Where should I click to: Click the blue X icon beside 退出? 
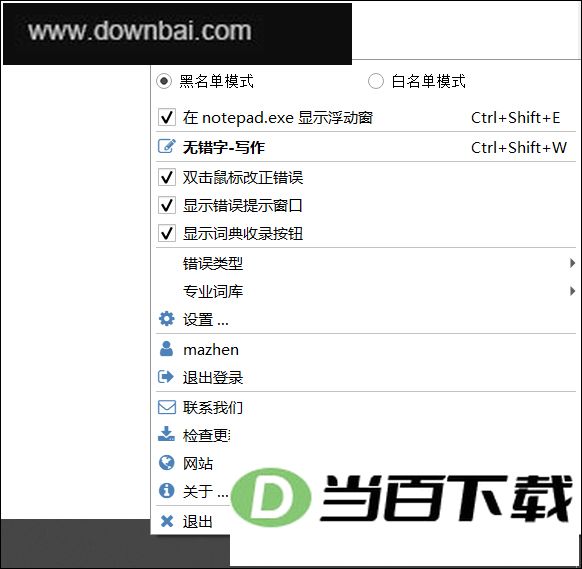click(167, 521)
